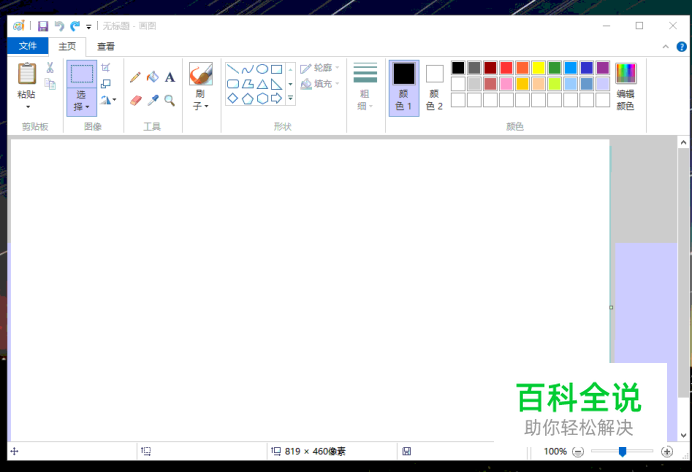Viewport: 692px width, 472px height.
Task: Click the zoom in plus button
Action: pyautogui.click(x=667, y=451)
